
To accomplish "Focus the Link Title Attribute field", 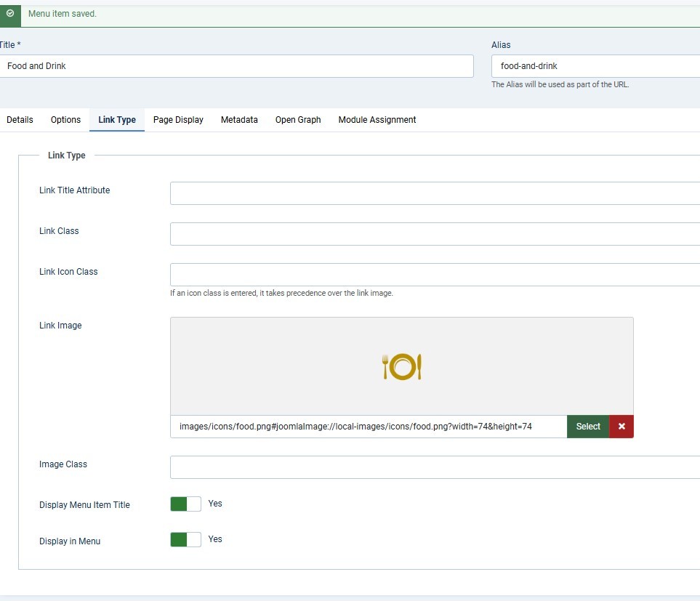I will pyautogui.click(x=435, y=193).
